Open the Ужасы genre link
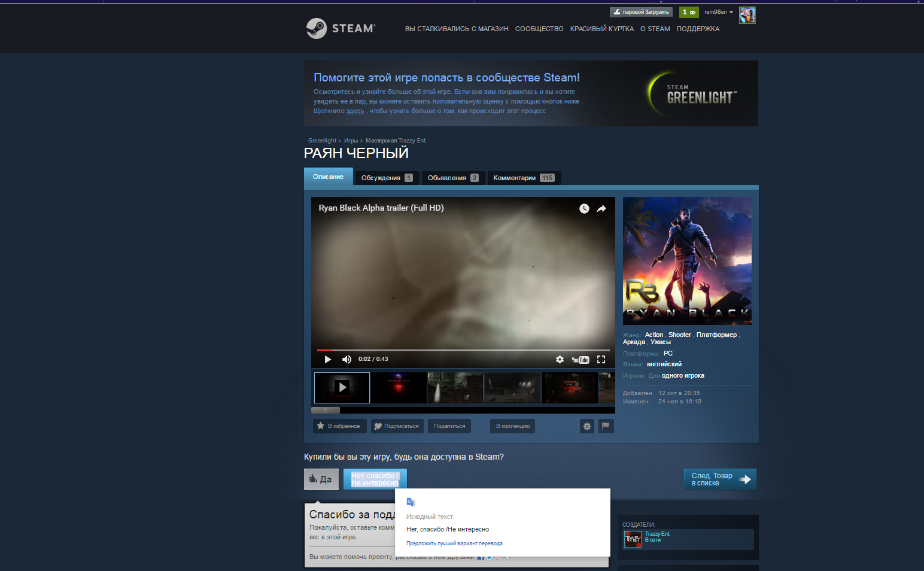This screenshot has width=924, height=571. pyautogui.click(x=661, y=342)
